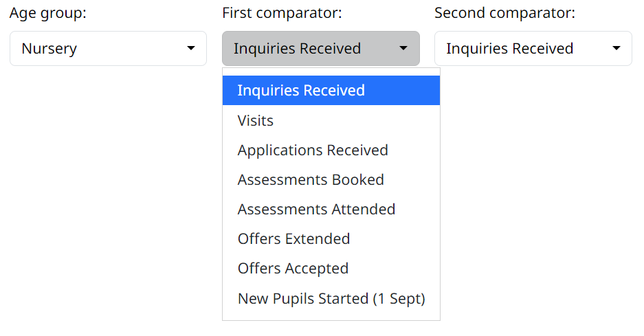This screenshot has height=336, width=644.
Task: Click the caret arrow in Age group dropdown
Action: click(x=190, y=49)
